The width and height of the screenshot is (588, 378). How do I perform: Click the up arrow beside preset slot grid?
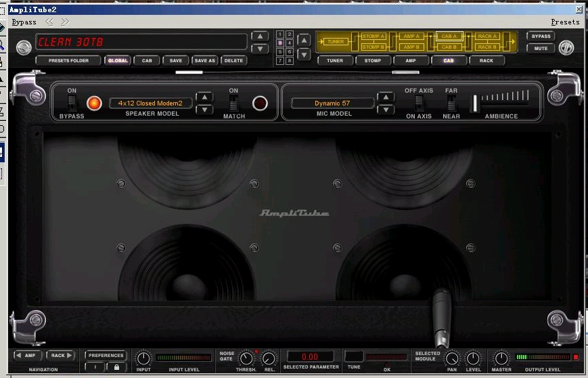click(304, 40)
